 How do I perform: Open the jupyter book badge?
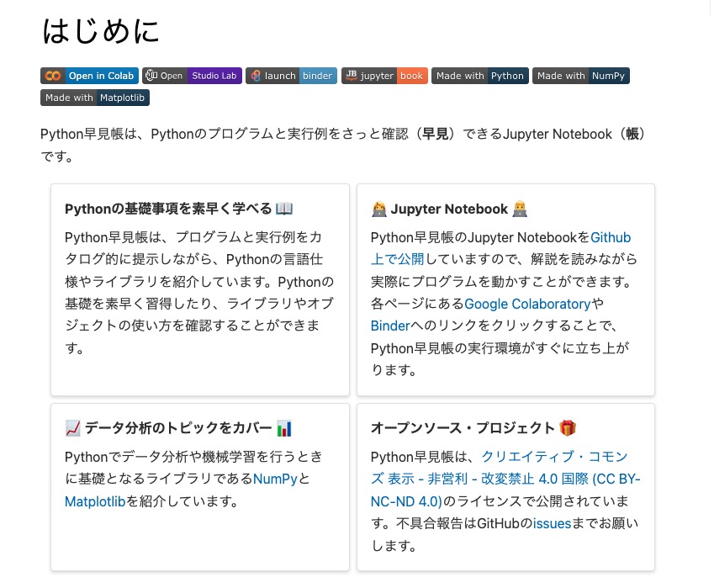point(384,76)
